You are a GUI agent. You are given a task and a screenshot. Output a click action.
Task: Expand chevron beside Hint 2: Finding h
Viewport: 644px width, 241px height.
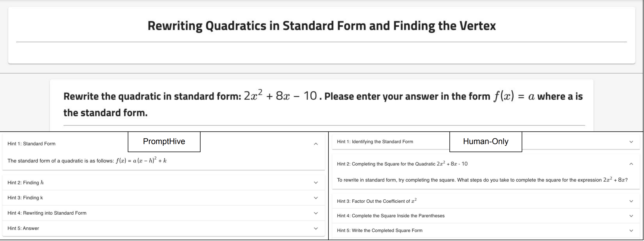point(316,183)
